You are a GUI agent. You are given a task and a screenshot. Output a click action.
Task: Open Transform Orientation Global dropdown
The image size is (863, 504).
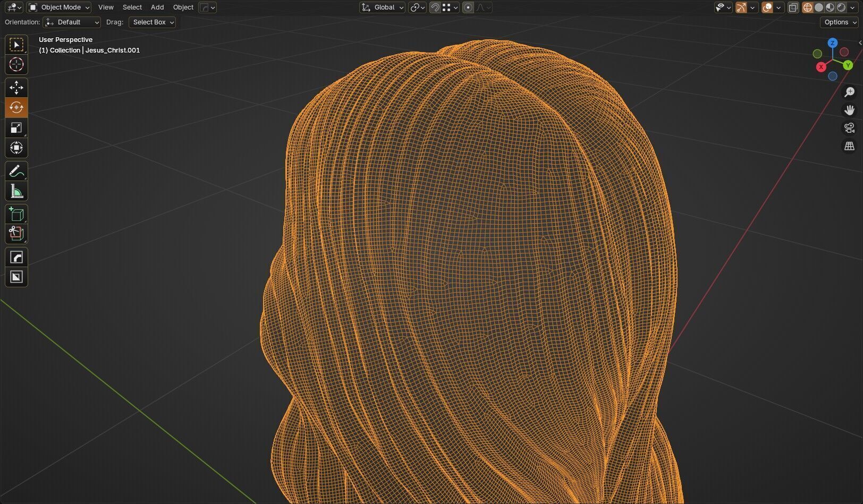pos(383,7)
